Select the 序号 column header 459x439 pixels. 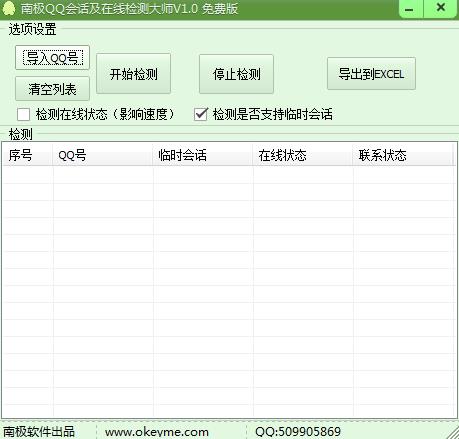point(28,155)
